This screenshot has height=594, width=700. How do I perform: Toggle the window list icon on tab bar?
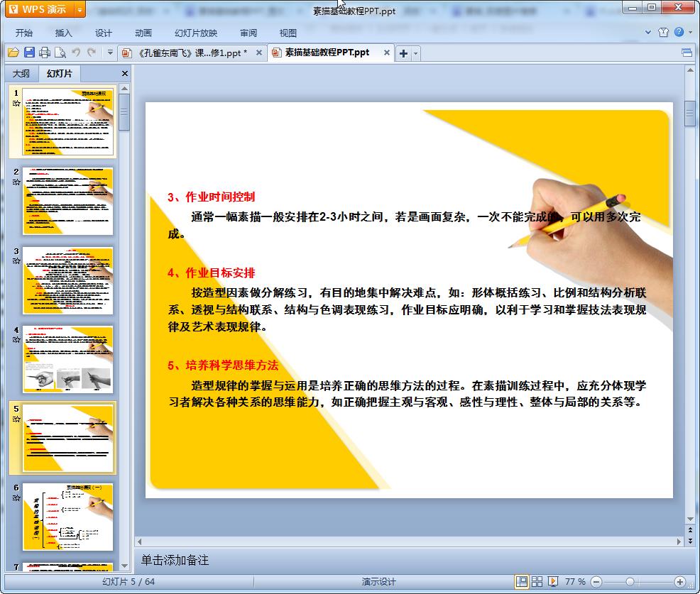687,53
